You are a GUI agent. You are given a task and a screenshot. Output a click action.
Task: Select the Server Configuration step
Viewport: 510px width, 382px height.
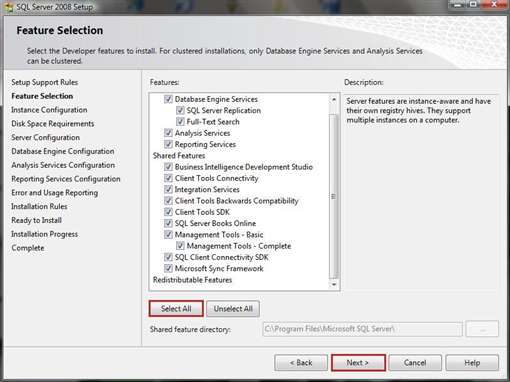point(46,137)
